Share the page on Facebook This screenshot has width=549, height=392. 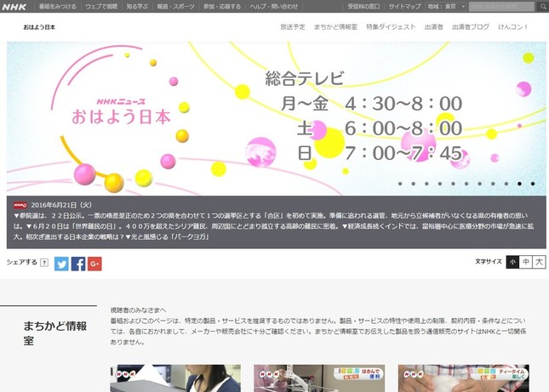coord(77,264)
